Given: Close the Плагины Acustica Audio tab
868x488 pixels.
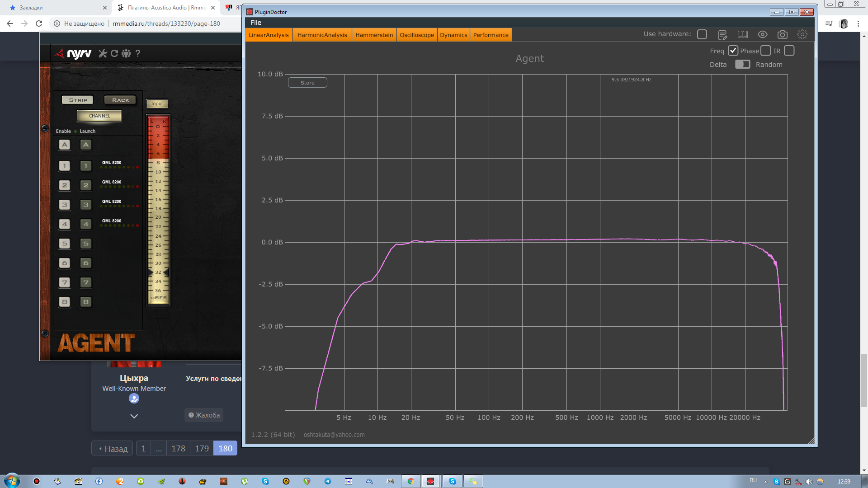Looking at the screenshot, I should 213,8.
